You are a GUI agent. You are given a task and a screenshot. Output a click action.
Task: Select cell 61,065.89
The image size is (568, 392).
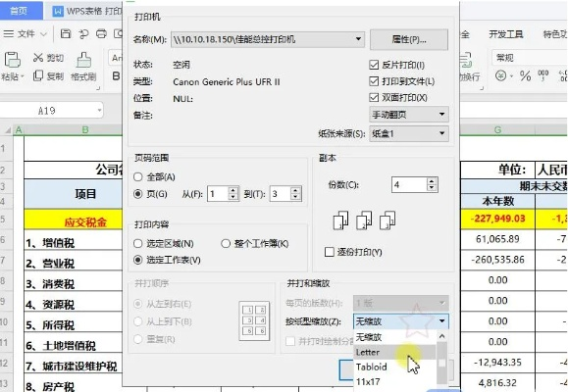click(497, 239)
